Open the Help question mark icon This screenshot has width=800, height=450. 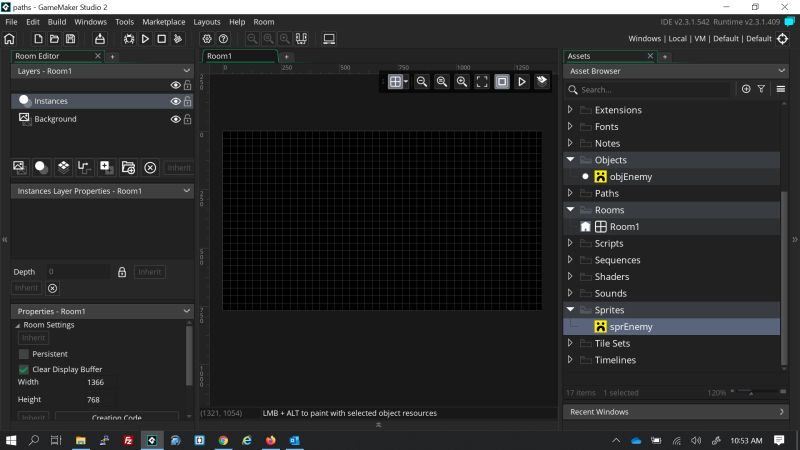[x=223, y=39]
